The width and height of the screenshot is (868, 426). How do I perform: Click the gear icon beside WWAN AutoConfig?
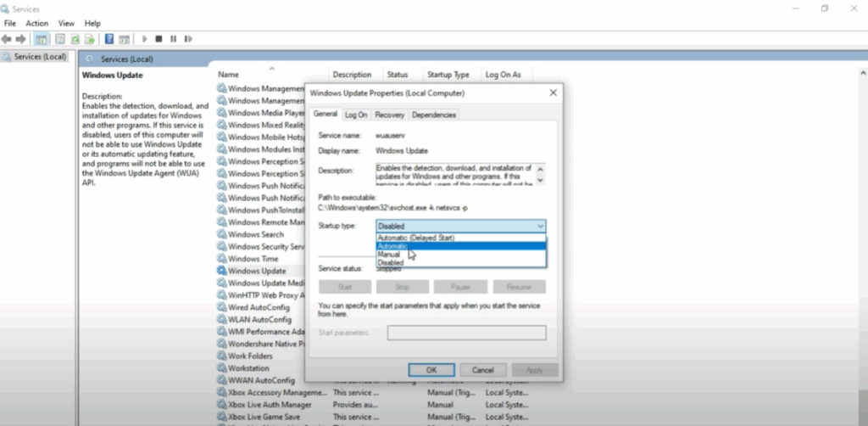[222, 380]
